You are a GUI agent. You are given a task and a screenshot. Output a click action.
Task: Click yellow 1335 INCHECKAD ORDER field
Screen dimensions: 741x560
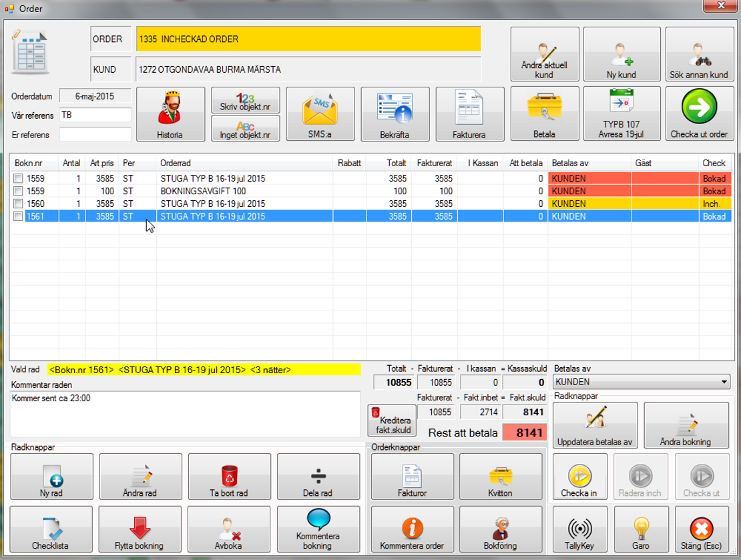(x=308, y=39)
